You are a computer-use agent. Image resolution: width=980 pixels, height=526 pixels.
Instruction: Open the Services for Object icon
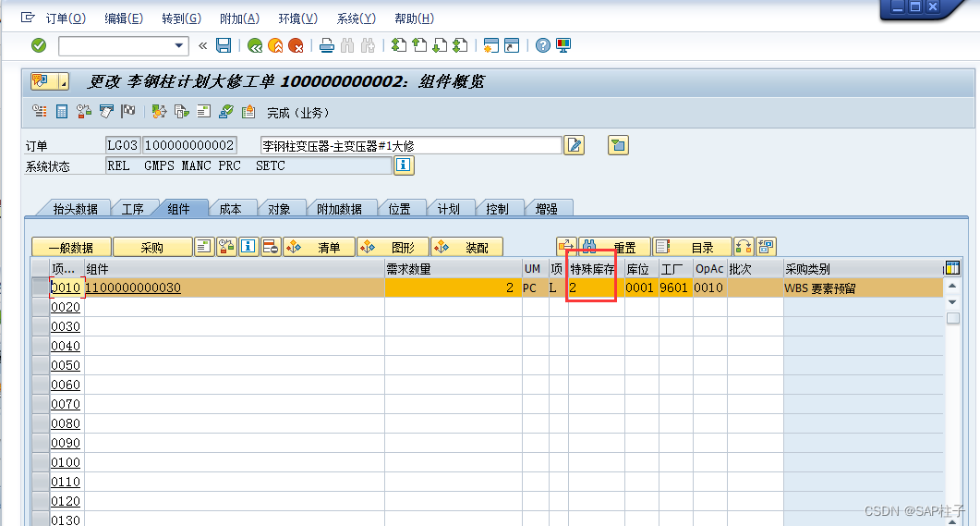pyautogui.click(x=41, y=81)
